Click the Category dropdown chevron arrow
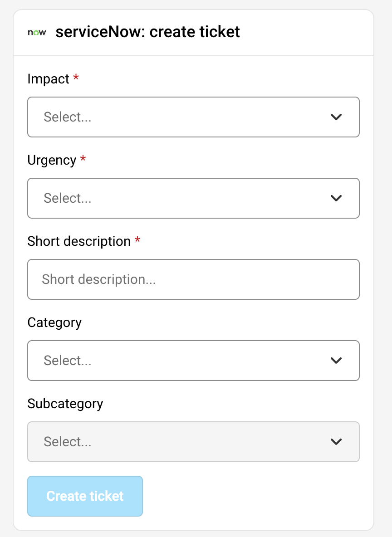392x537 pixels. pyautogui.click(x=336, y=361)
